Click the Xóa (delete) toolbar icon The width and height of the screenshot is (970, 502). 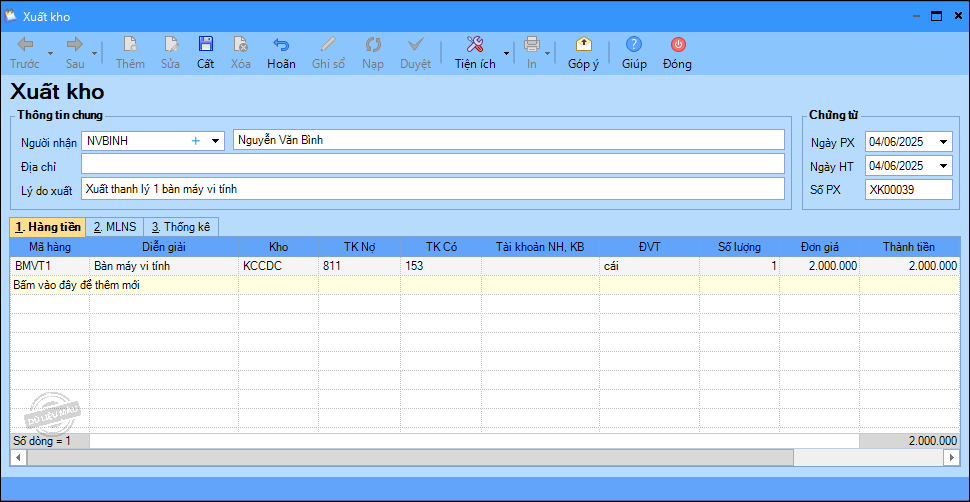pos(241,45)
